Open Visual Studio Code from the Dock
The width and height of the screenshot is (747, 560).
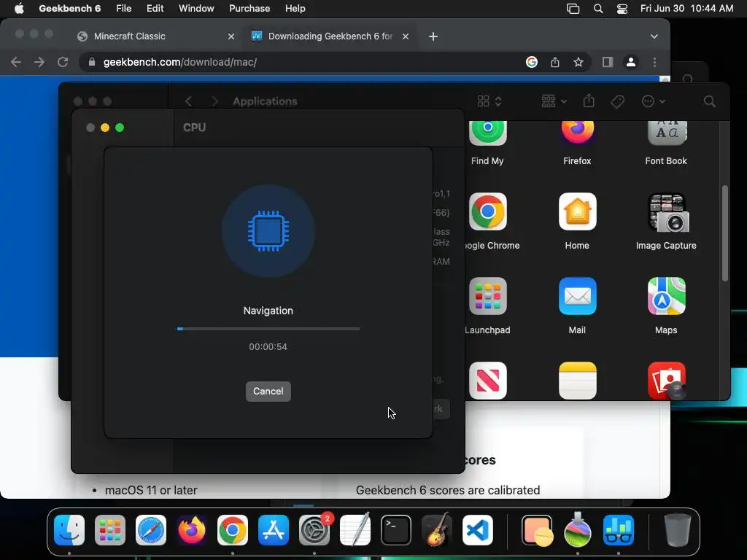coord(478,530)
